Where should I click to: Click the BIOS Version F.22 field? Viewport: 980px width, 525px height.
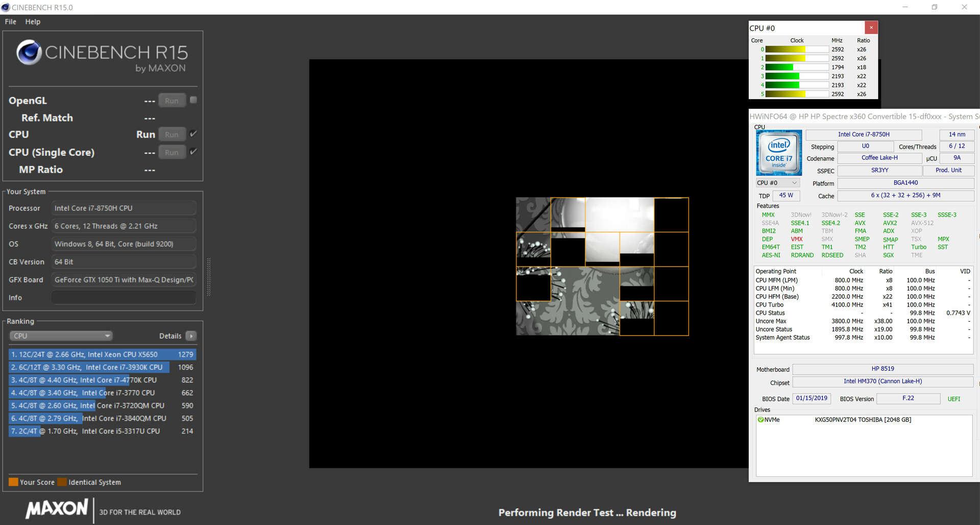(908, 398)
